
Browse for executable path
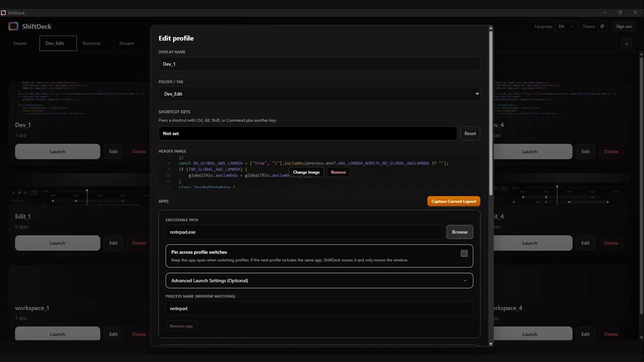coord(459,232)
